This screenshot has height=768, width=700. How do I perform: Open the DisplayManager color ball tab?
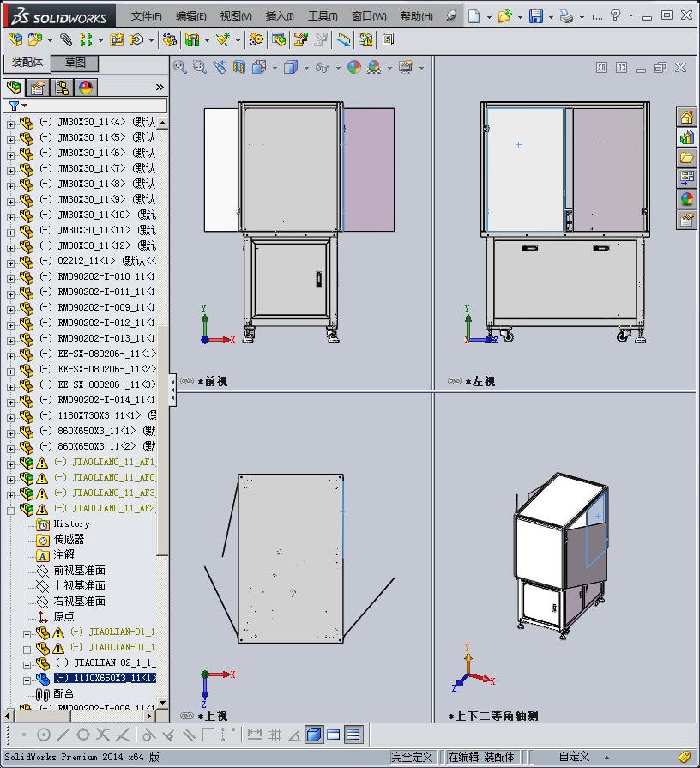click(86, 88)
